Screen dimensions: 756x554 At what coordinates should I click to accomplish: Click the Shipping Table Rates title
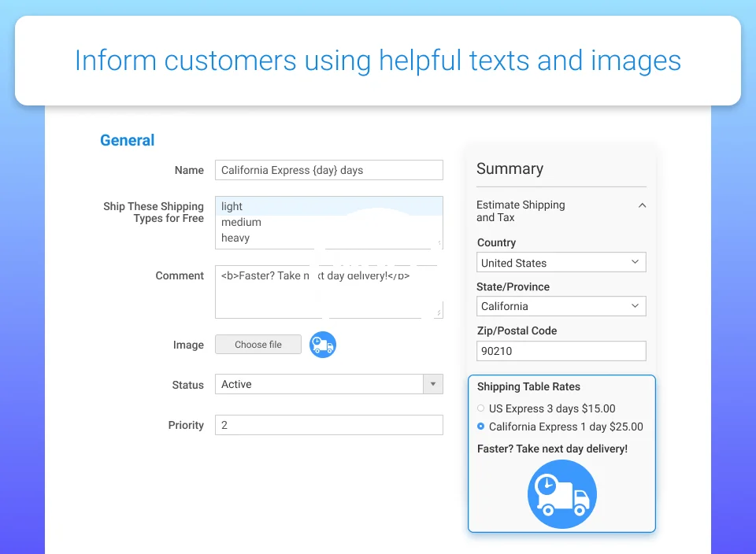point(528,386)
